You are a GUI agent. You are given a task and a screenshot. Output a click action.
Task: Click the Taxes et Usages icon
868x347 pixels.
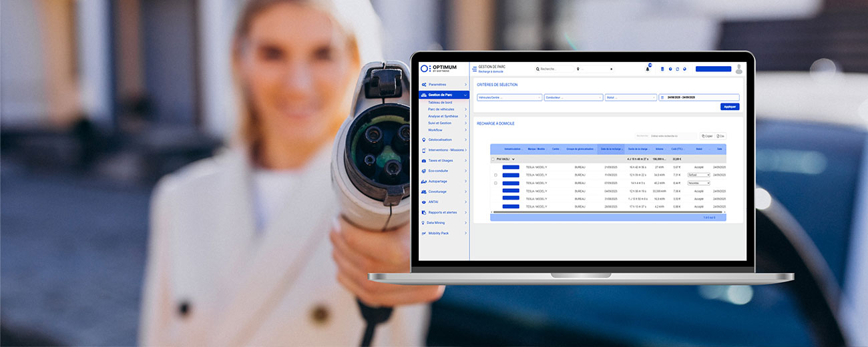click(424, 161)
